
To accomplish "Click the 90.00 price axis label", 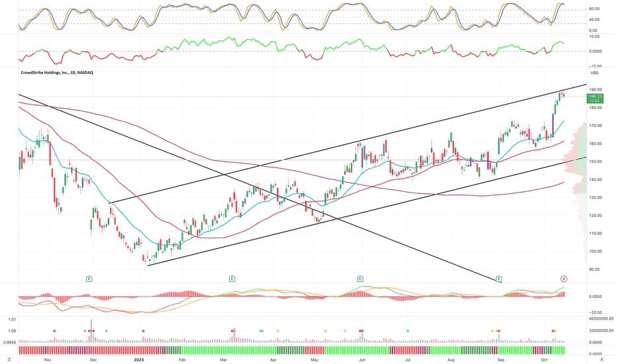I will coord(595,269).
